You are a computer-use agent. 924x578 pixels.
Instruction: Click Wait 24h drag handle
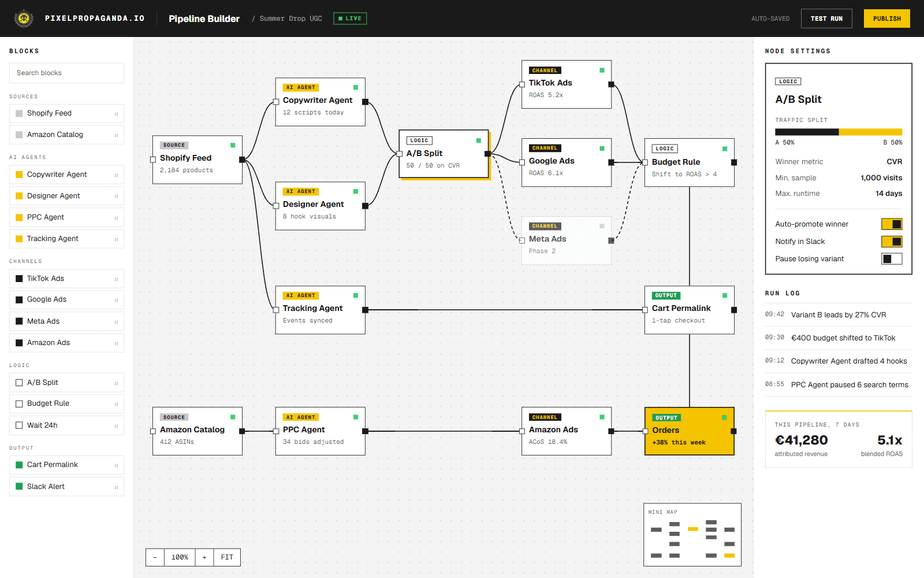(x=116, y=426)
